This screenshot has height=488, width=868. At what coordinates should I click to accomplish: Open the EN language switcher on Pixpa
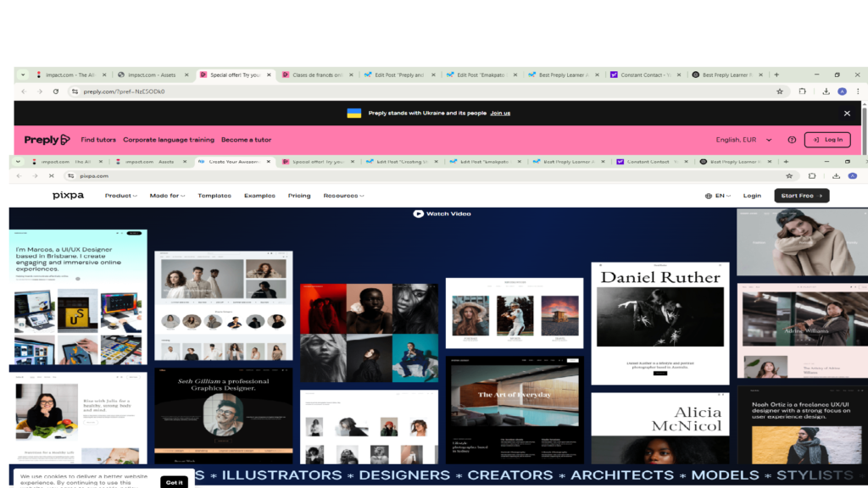tap(718, 196)
